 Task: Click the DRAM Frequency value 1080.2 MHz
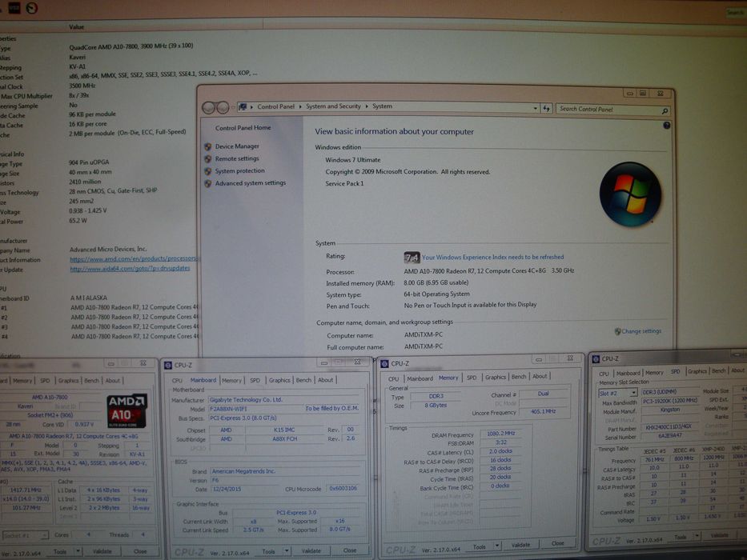point(500,434)
